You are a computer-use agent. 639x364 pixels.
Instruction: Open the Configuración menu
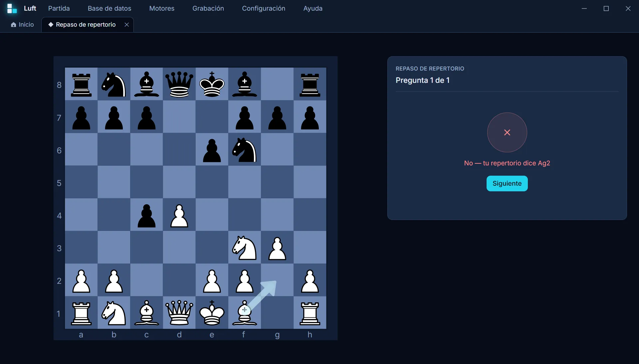264,8
